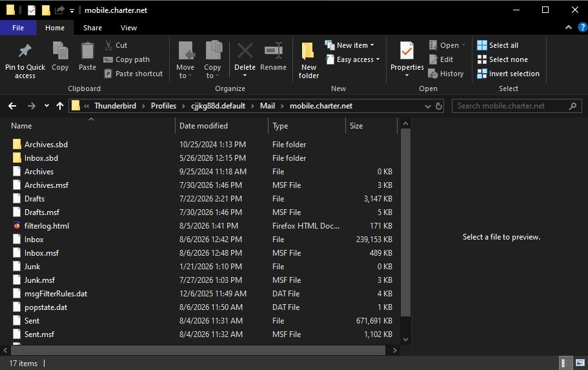Screen dimensions: 588x370
Task: Select the Sent.msf file
Action: [39, 334]
